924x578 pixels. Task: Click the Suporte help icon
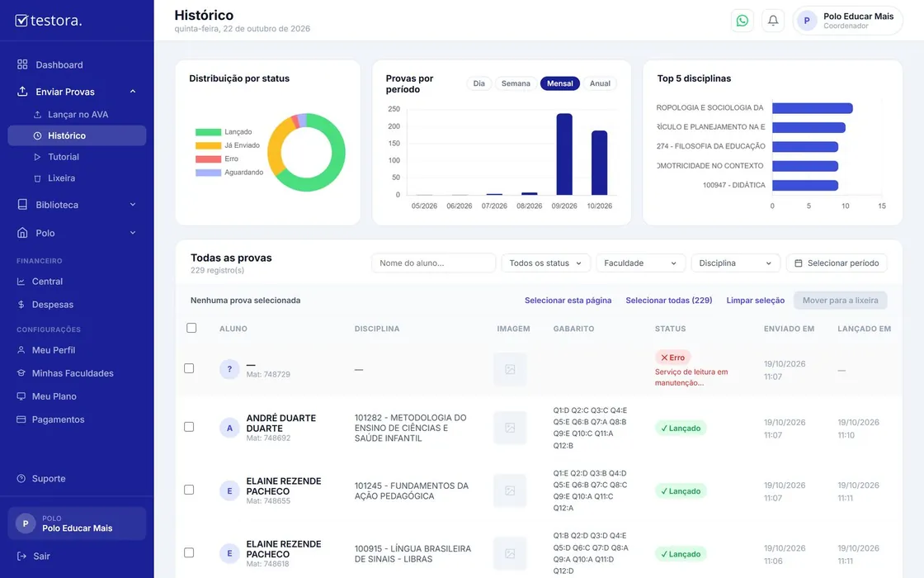click(21, 478)
